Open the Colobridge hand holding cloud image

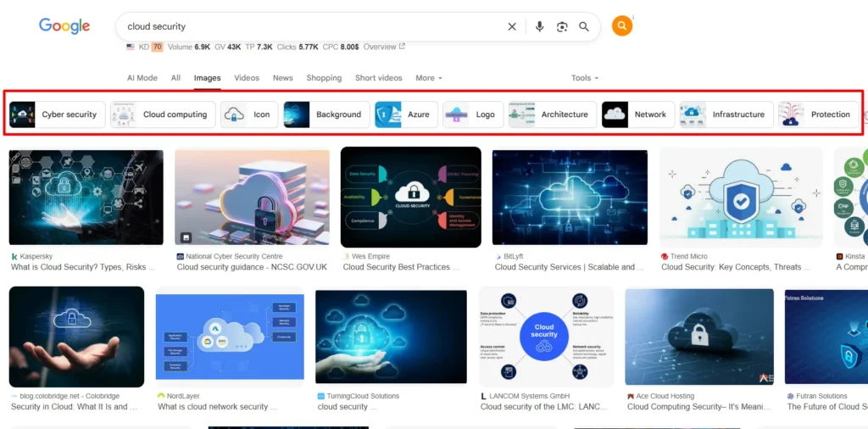click(x=76, y=337)
